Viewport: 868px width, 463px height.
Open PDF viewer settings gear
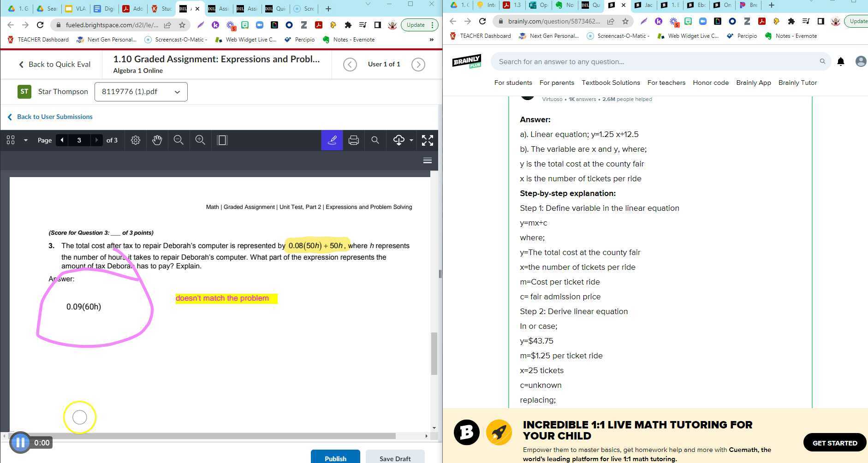click(135, 140)
